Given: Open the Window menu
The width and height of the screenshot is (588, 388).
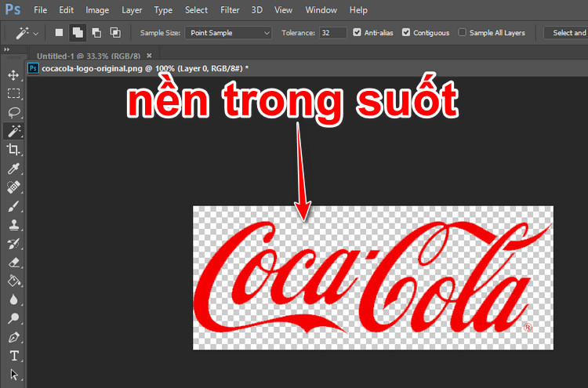Looking at the screenshot, I should tap(321, 10).
